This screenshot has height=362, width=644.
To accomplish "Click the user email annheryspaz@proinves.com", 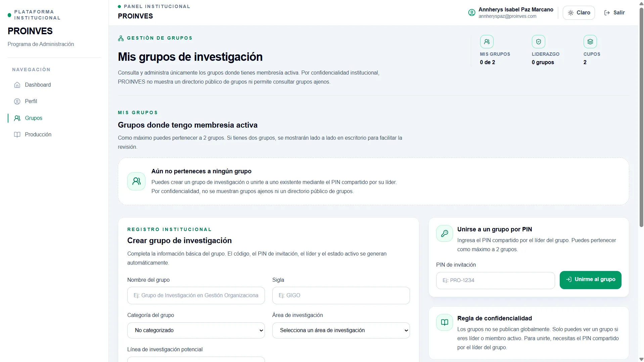I will point(507,16).
